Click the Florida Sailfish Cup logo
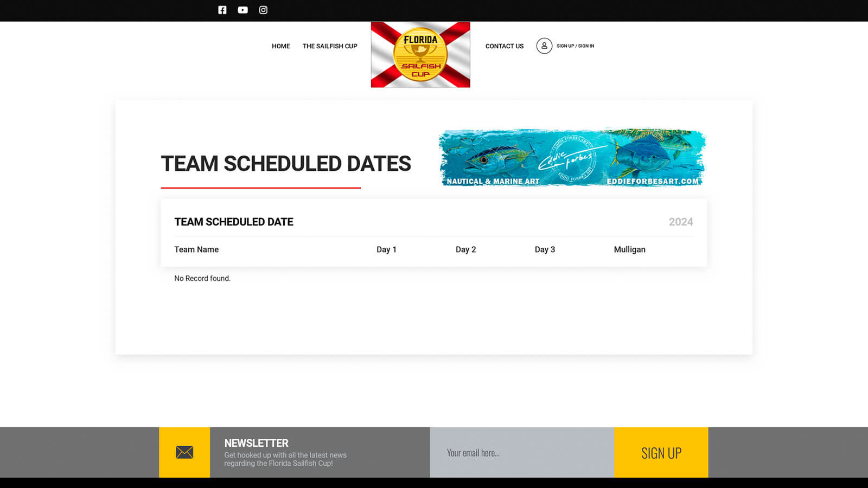Viewport: 868px width, 488px height. point(420,55)
